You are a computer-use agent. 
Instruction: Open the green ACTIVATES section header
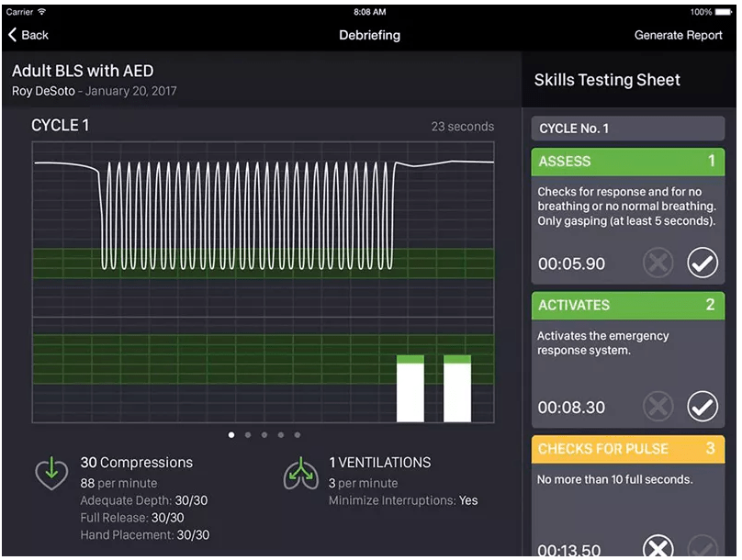click(628, 305)
